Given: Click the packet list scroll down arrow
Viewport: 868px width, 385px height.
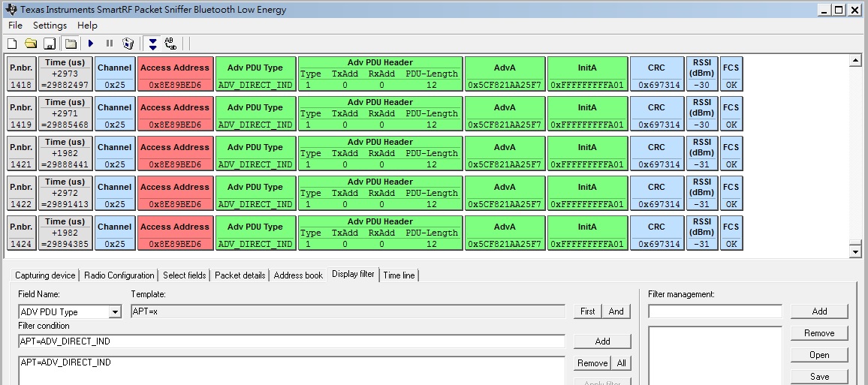Looking at the screenshot, I should [x=855, y=251].
